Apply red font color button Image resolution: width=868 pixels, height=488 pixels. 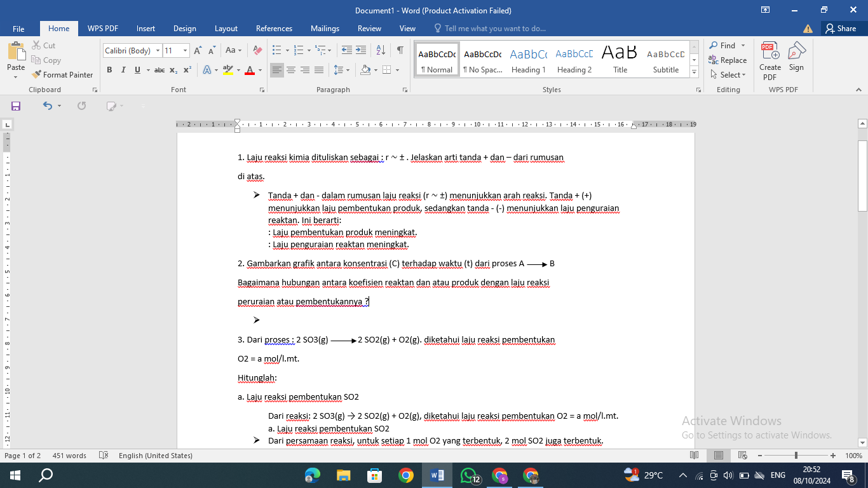coord(250,70)
